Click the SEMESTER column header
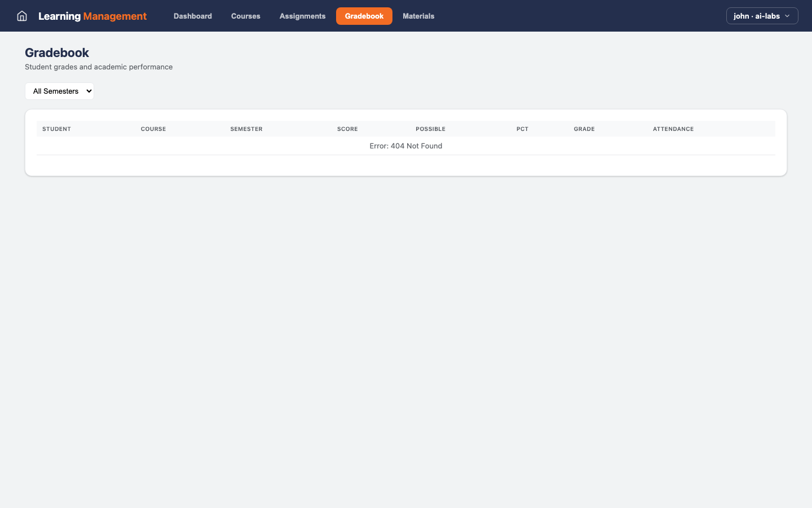This screenshot has width=812, height=508. (246, 129)
